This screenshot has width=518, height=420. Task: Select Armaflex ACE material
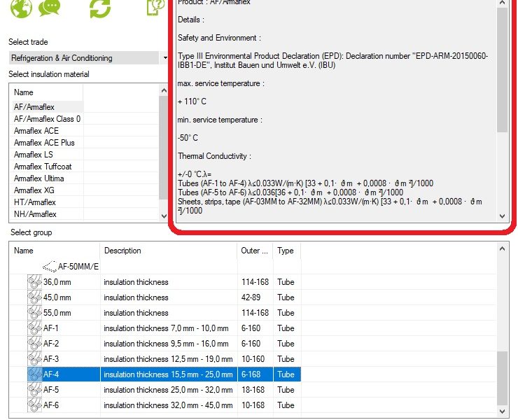(36, 130)
